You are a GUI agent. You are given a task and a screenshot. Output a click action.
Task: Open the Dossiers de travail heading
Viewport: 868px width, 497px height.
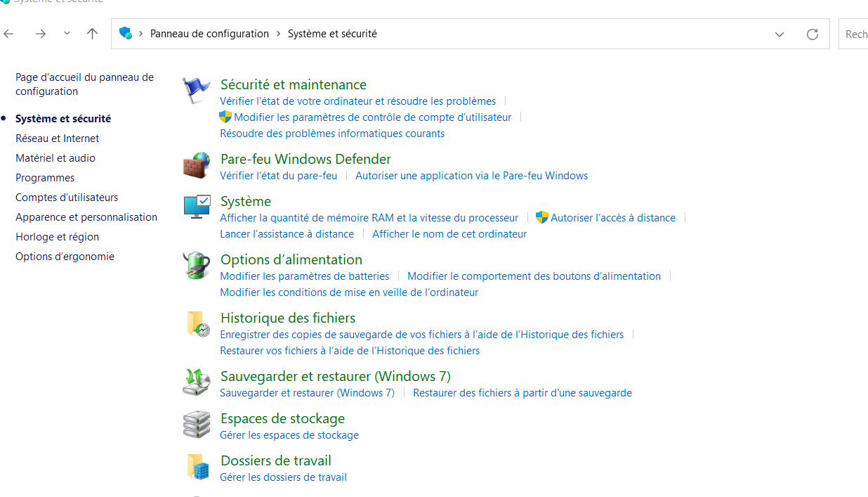(276, 460)
